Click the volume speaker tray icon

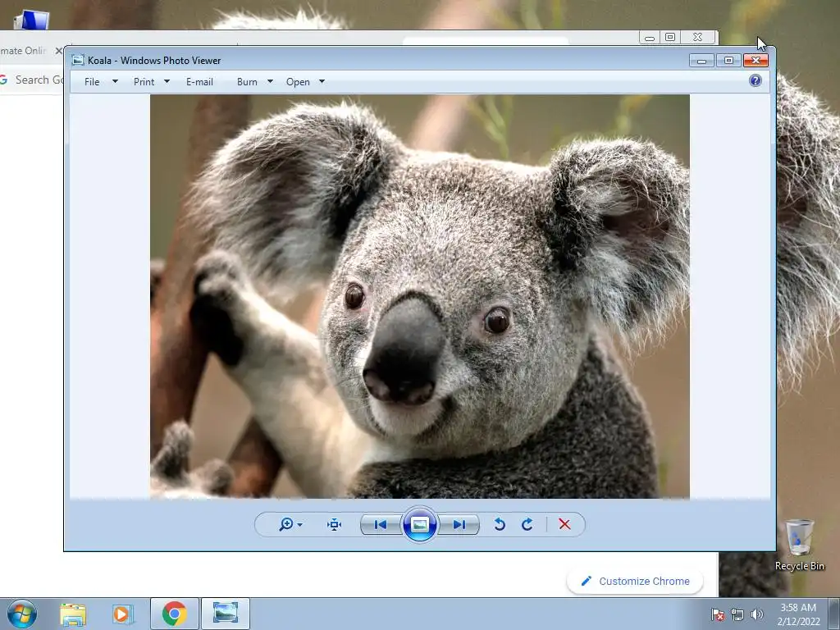click(756, 614)
